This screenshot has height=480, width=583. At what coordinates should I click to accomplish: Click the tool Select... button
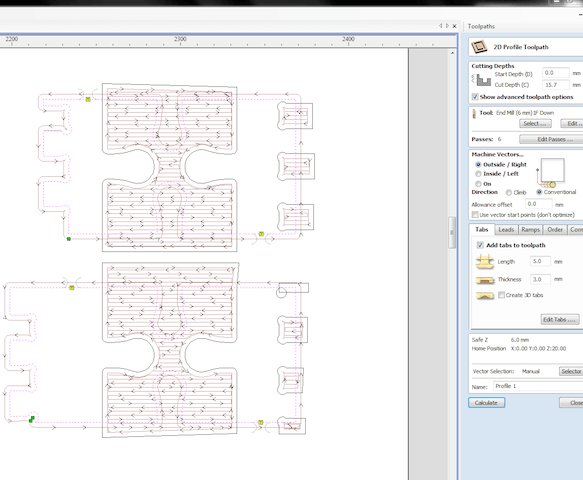pos(535,123)
